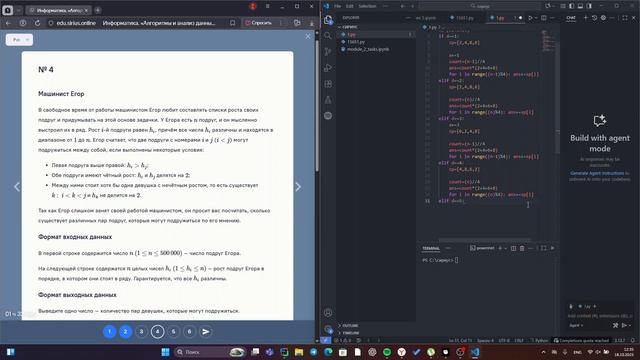Viewport: 640px width, 360px height.
Task: Open the Edit menu in VS Code
Action: [x=350, y=6]
